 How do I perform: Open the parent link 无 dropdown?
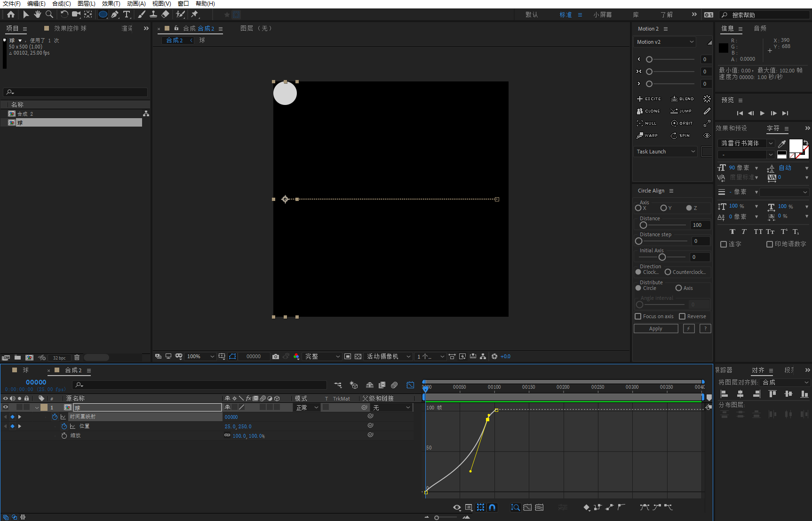[x=391, y=408]
